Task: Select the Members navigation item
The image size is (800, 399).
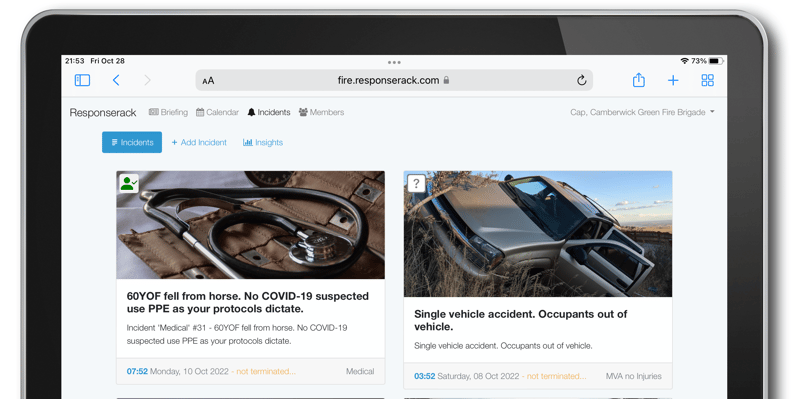Action: pos(321,112)
